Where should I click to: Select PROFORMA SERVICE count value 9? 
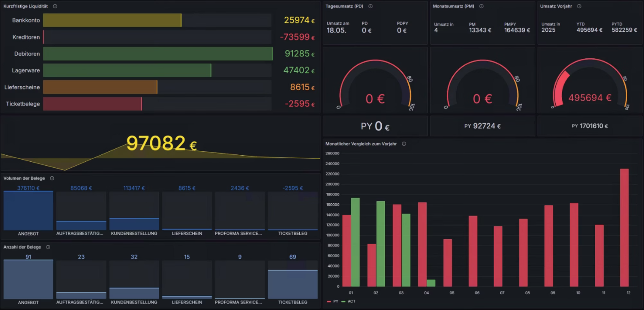tap(240, 257)
